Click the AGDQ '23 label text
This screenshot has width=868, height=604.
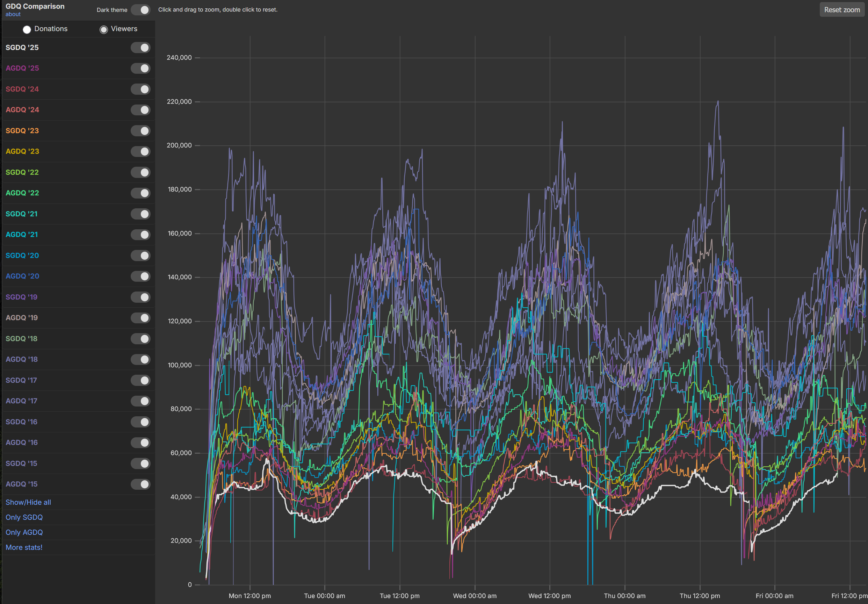coord(22,152)
